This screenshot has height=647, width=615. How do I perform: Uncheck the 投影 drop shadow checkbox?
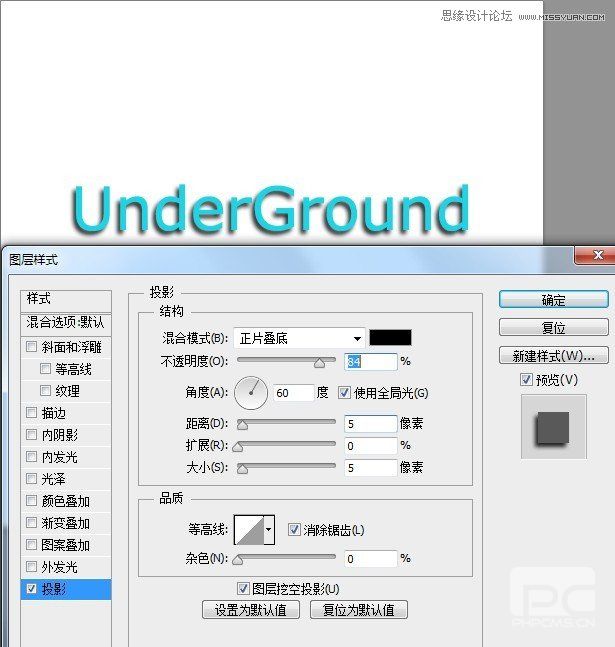pos(31,588)
